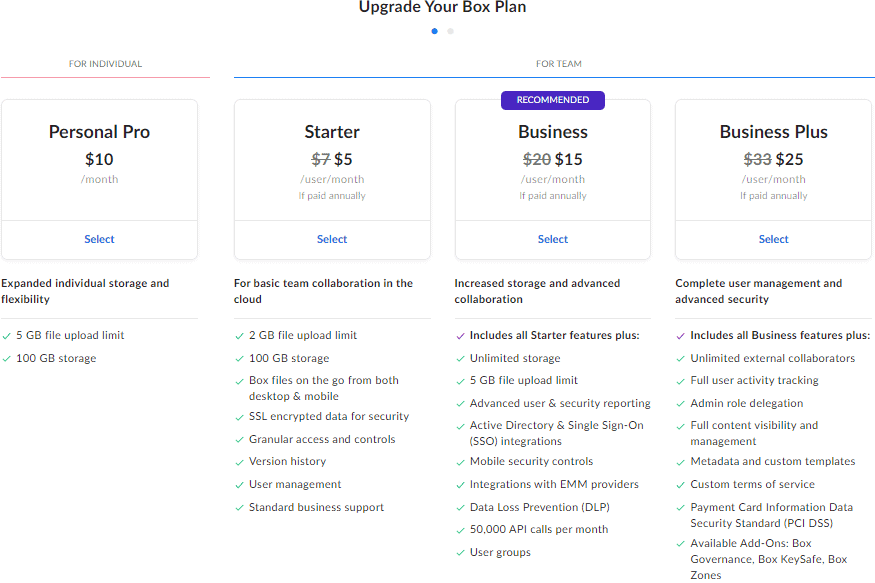This screenshot has width=875, height=583.
Task: Click the checkmark beside "SSL encrypted data for security"
Action: point(240,415)
